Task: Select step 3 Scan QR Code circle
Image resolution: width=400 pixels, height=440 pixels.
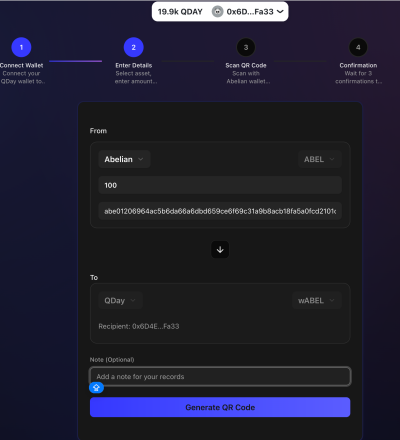Action: pos(246,47)
